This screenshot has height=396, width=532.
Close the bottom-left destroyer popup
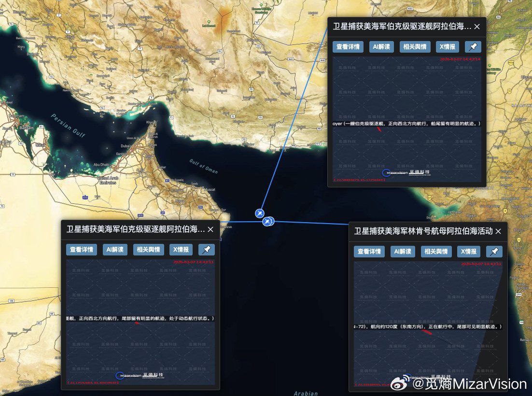(x=210, y=229)
